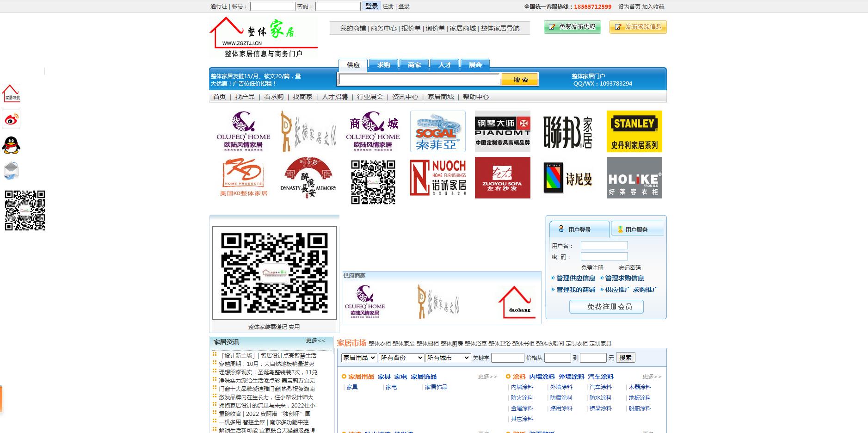
Task: Click the large QR code above 整体家装需谨记
Action: click(x=274, y=273)
